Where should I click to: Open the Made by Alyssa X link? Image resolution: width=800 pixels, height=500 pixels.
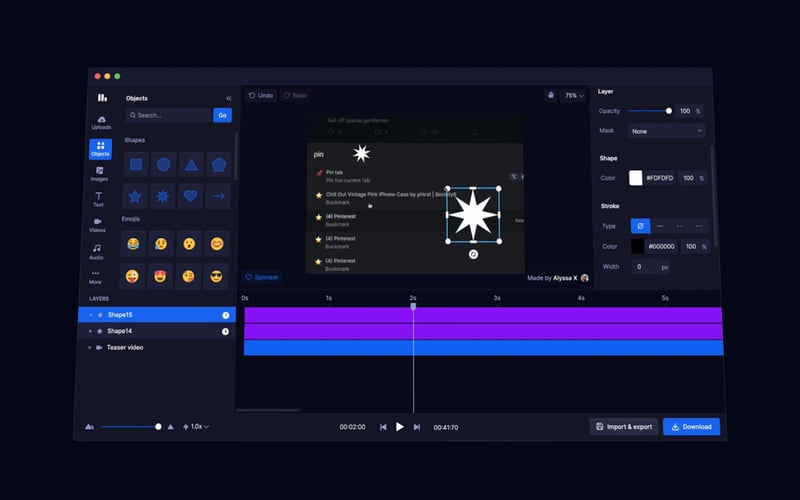(558, 278)
